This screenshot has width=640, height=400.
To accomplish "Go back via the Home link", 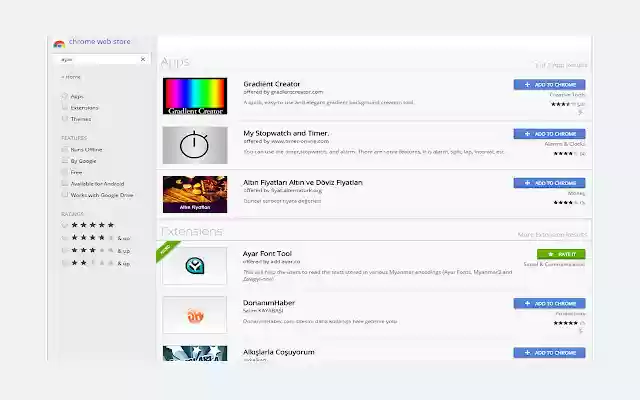I will (x=71, y=77).
